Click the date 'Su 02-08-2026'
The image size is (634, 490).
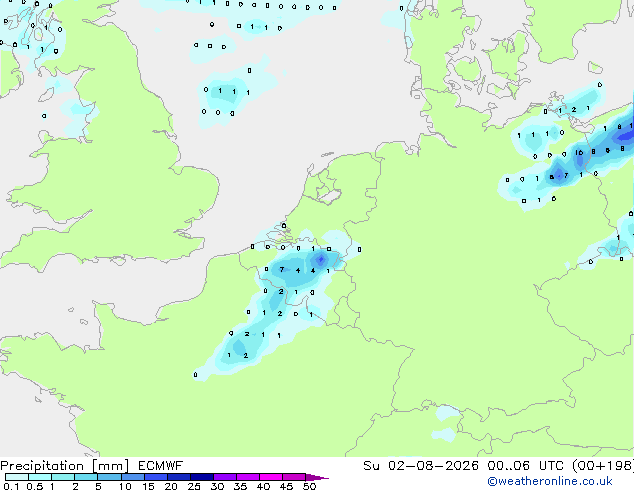(421, 466)
